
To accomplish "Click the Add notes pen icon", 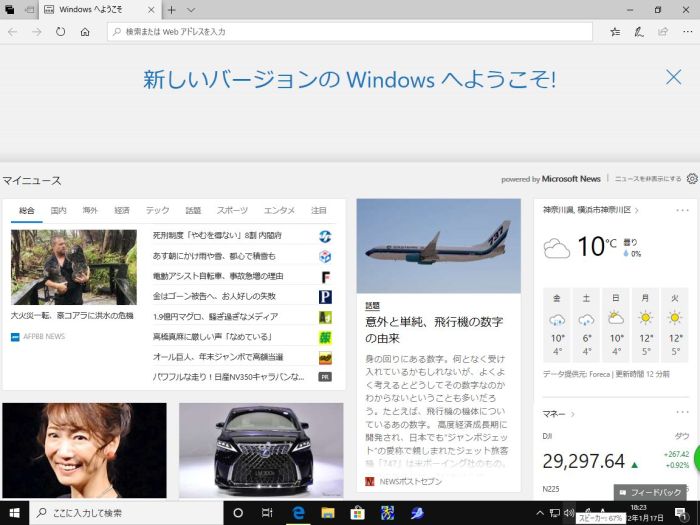I will [x=639, y=32].
